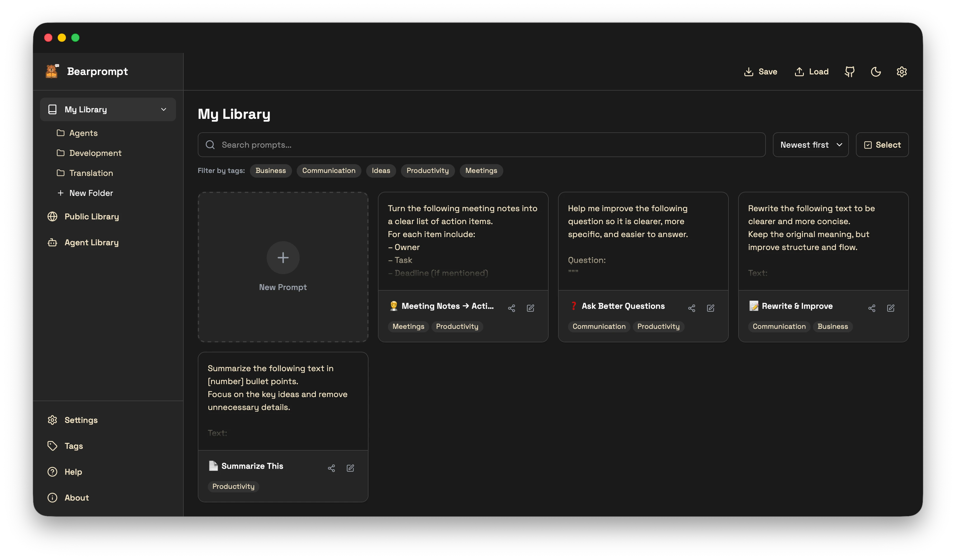956x560 pixels.
Task: Click the Save button
Action: pyautogui.click(x=761, y=72)
